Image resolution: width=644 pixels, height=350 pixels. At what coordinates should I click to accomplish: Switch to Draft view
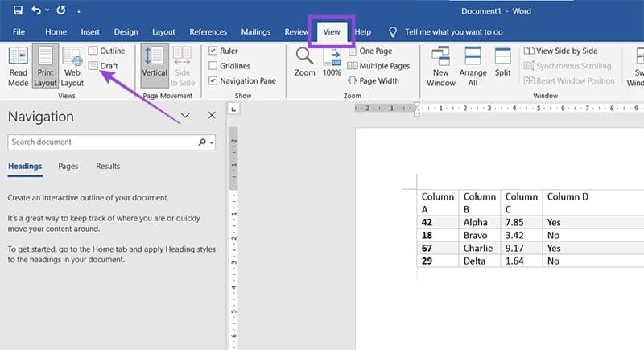[104, 66]
